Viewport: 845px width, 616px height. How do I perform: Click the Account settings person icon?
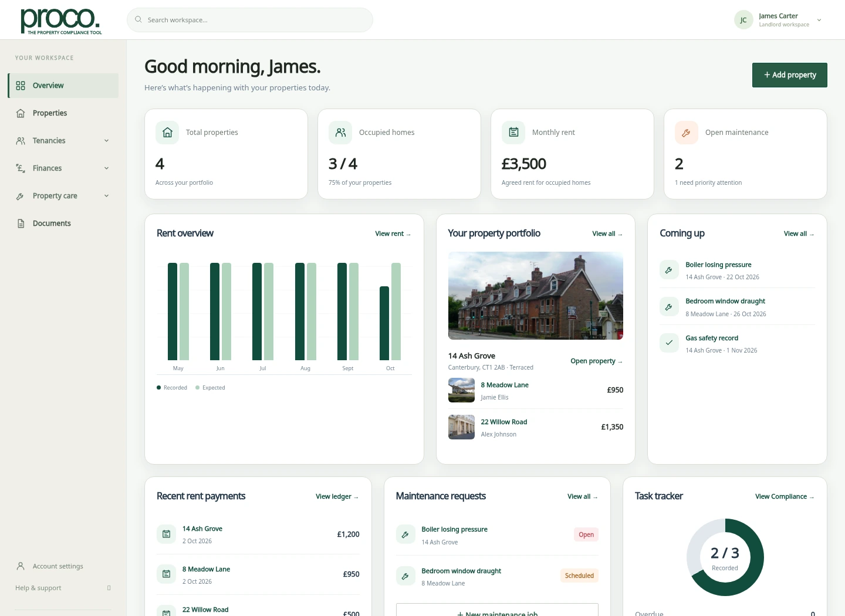(21, 566)
